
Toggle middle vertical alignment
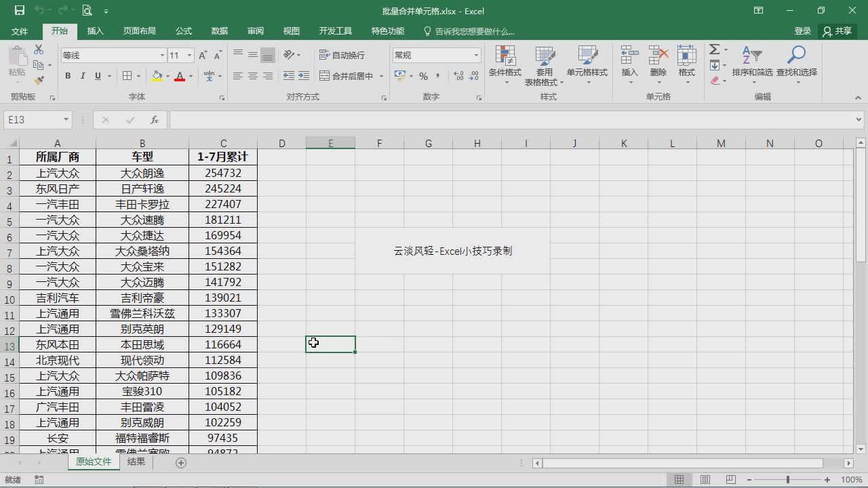pyautogui.click(x=253, y=55)
